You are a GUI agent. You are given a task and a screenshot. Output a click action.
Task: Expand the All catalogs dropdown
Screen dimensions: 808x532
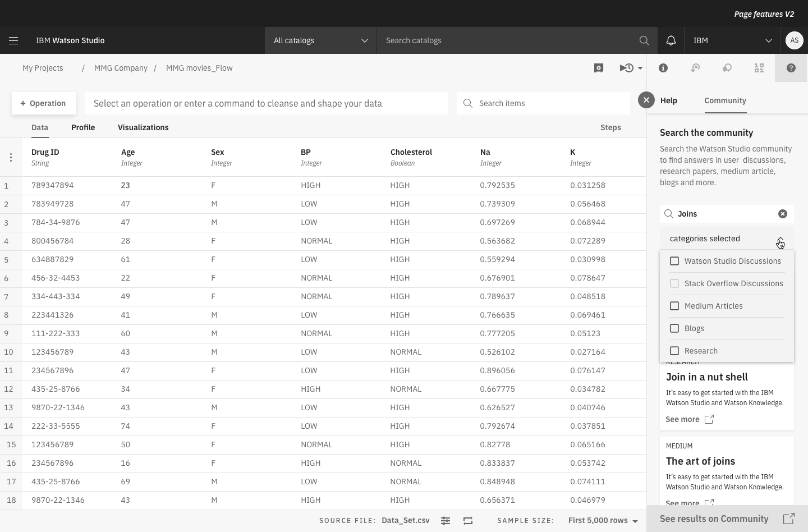[320, 40]
